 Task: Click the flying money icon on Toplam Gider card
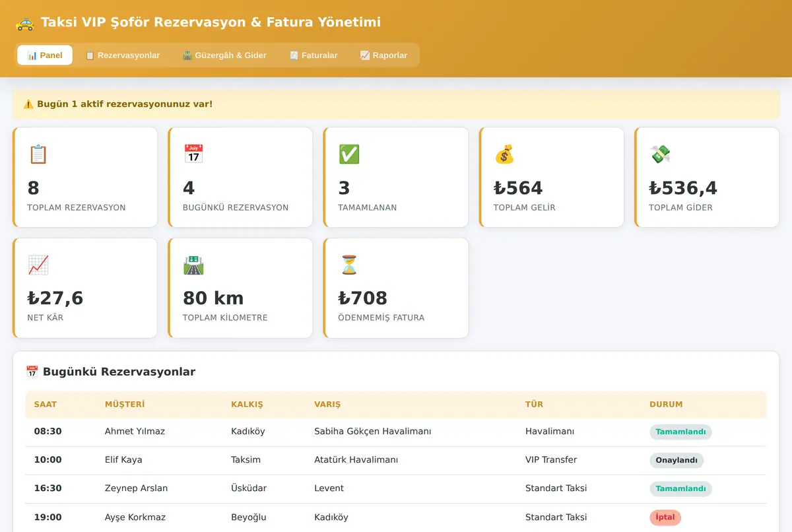tap(659, 154)
